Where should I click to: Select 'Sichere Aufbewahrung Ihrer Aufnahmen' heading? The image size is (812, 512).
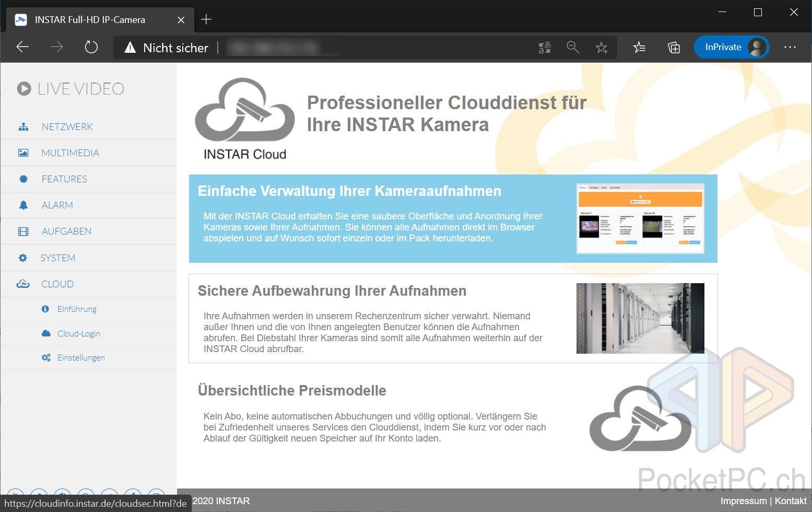[x=332, y=291]
